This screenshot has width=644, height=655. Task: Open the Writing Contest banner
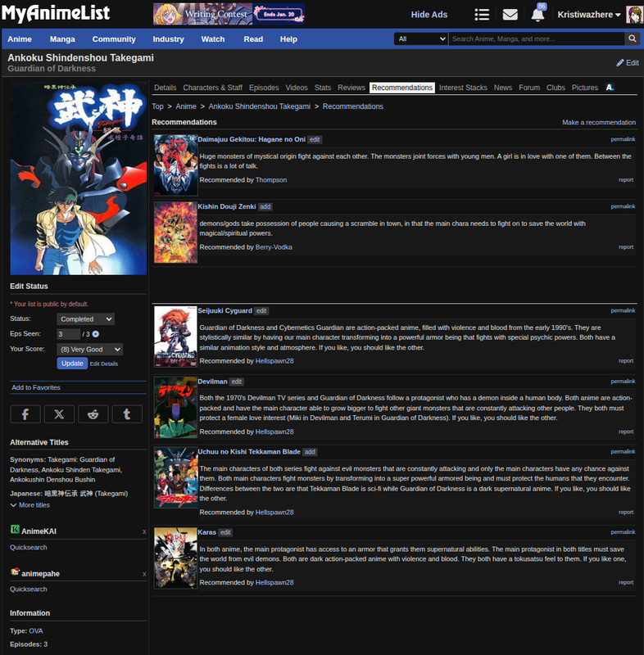(229, 14)
